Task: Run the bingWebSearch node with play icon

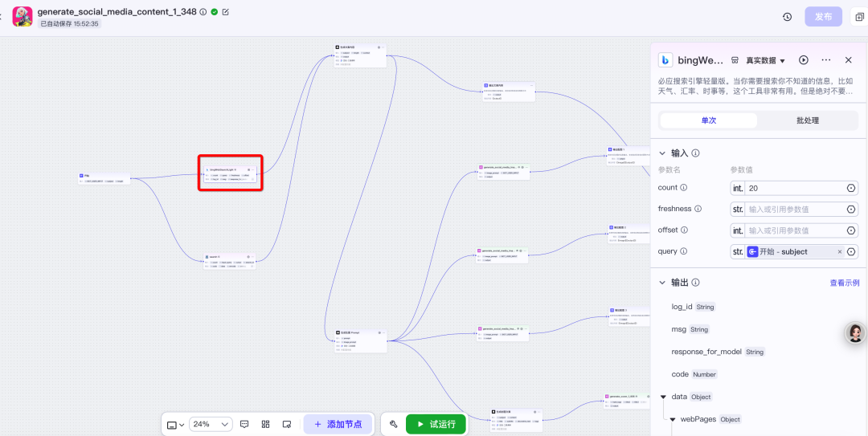Action: [x=804, y=60]
